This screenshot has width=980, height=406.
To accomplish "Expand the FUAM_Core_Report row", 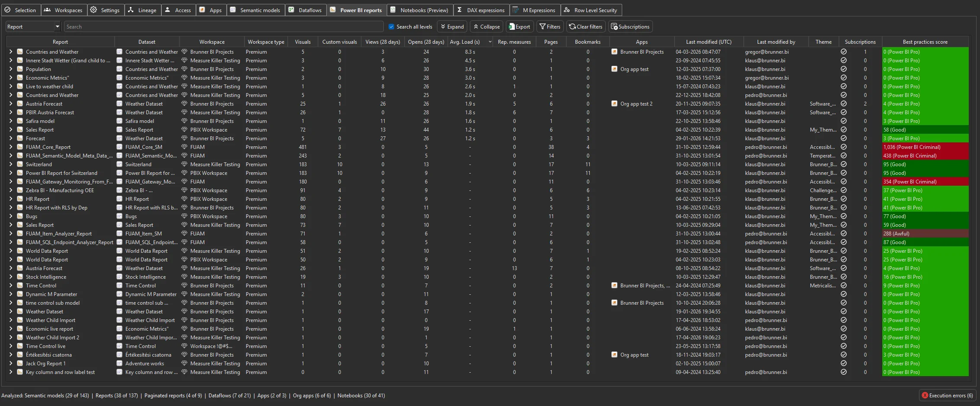I will click(11, 147).
